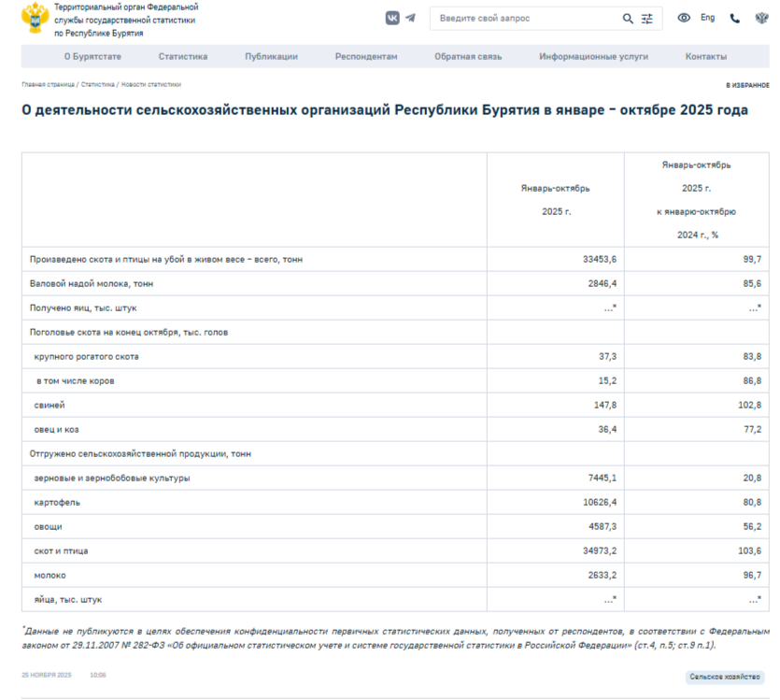The width and height of the screenshot is (780, 700).
Task: Open the Респондентам menu item
Action: point(366,57)
